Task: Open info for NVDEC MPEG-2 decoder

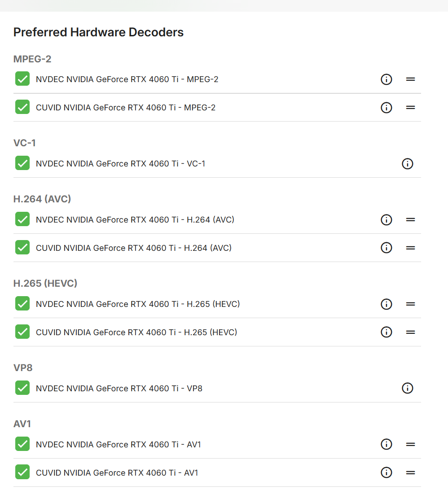Action: [386, 79]
